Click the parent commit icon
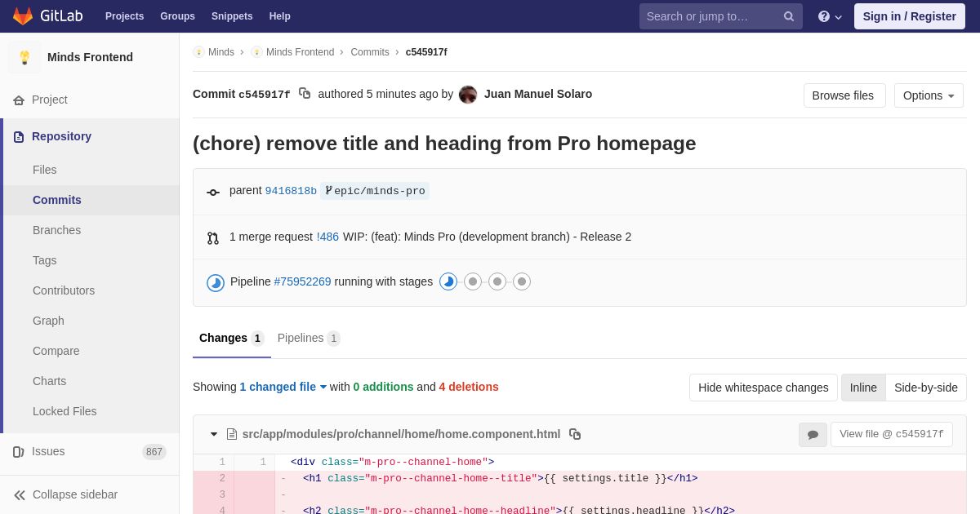The height and width of the screenshot is (514, 980). [x=213, y=193]
